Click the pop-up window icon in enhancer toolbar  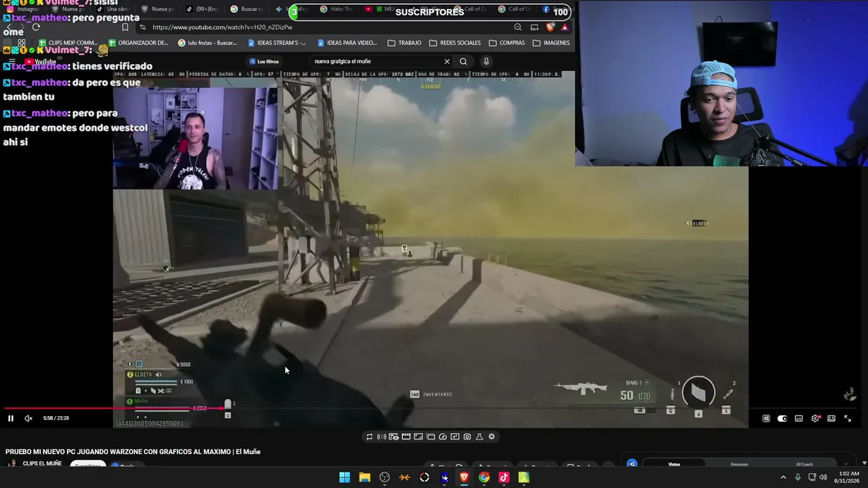click(431, 436)
